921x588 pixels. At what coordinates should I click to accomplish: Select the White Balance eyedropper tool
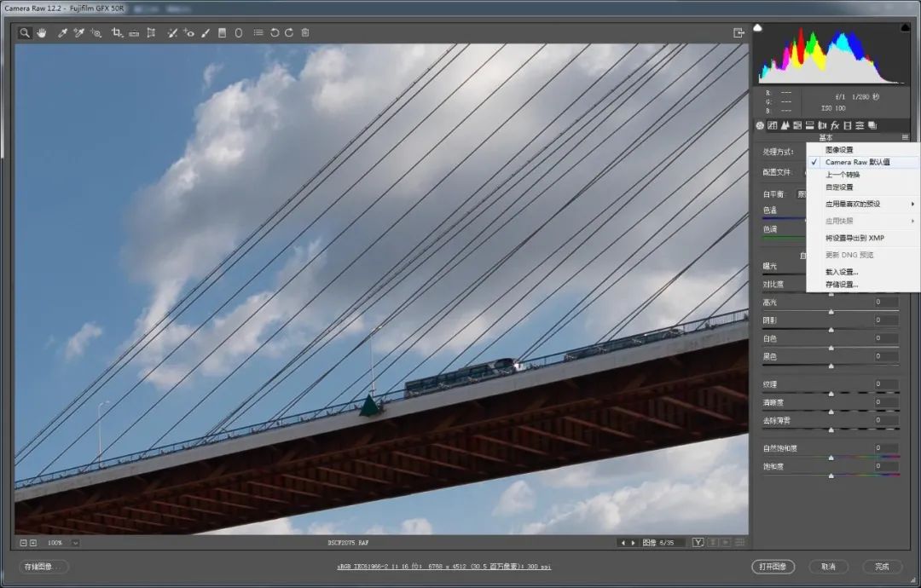tap(62, 33)
